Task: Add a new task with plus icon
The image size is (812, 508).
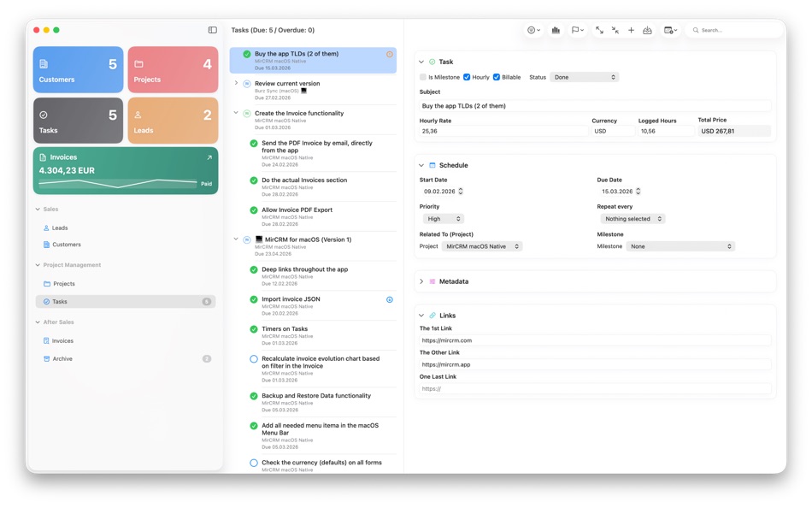Action: (x=632, y=30)
